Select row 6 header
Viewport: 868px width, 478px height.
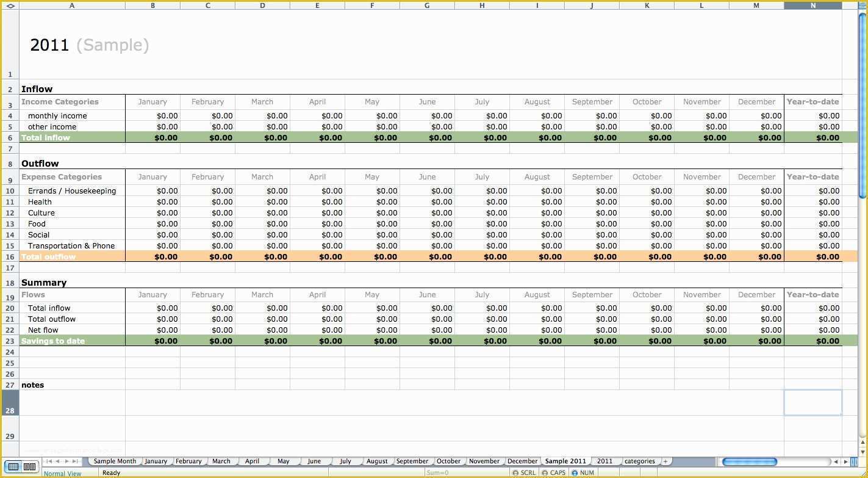coord(10,138)
